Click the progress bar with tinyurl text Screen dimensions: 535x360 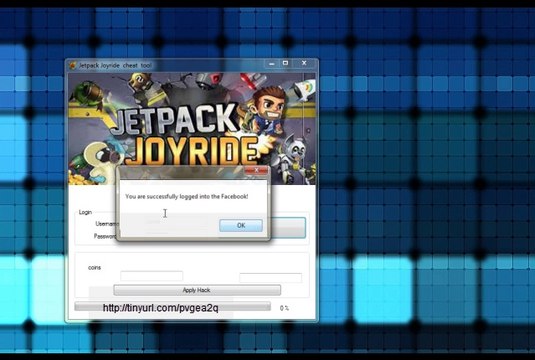[173, 307]
